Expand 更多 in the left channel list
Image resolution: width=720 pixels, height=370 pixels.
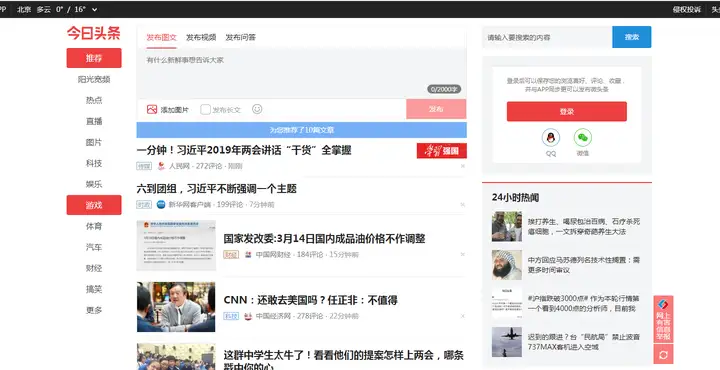pyautogui.click(x=94, y=310)
